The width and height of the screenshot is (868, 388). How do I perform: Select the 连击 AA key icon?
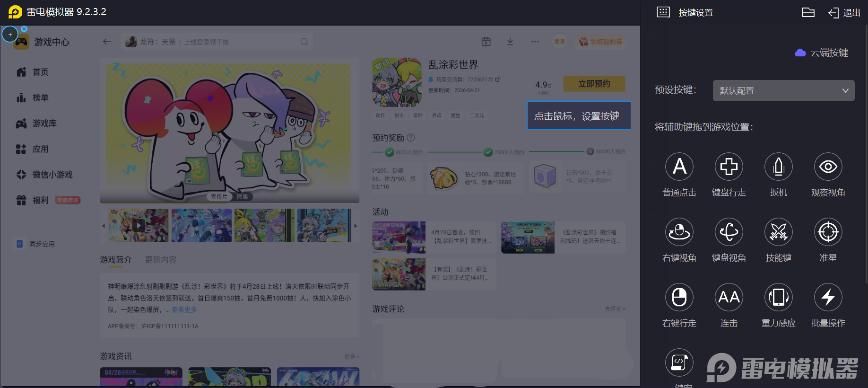coord(729,297)
